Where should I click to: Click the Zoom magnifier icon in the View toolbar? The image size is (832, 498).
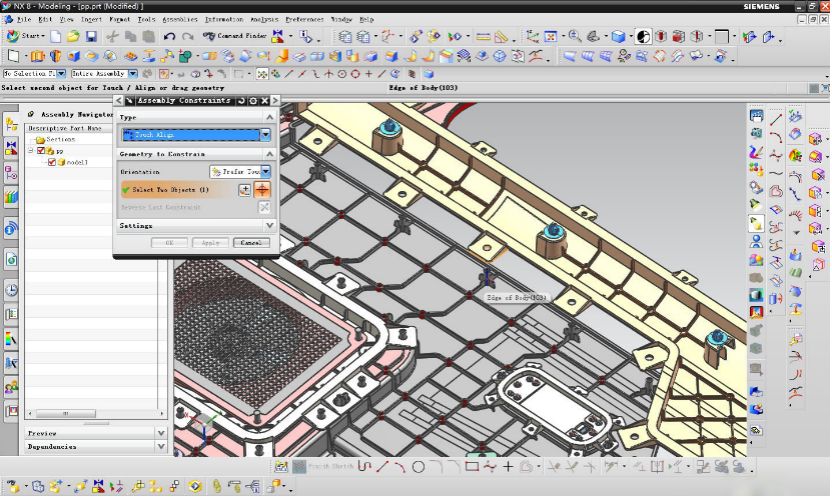[574, 37]
